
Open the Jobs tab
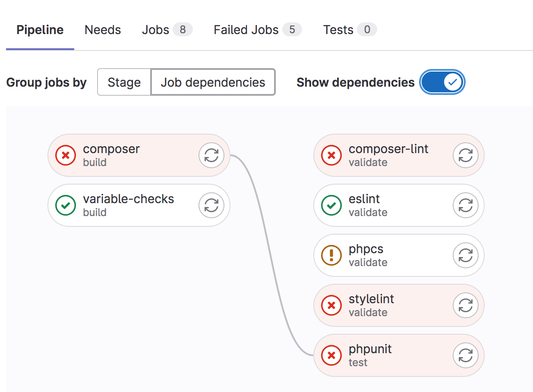[167, 30]
